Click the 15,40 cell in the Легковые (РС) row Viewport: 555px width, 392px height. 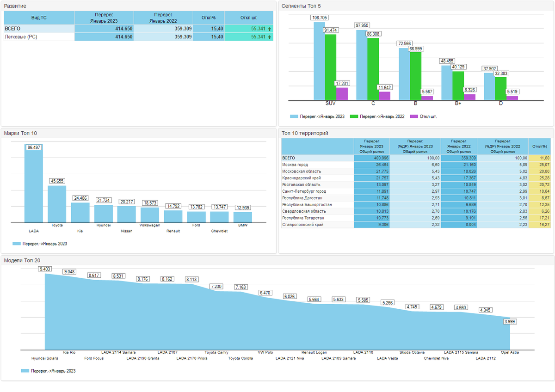209,37
